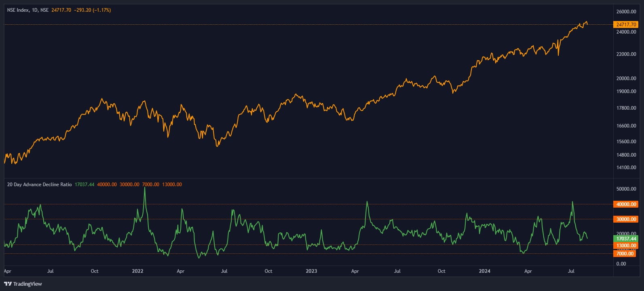
Task: Click the orange 7000.00 level tag
Action: tap(625, 253)
